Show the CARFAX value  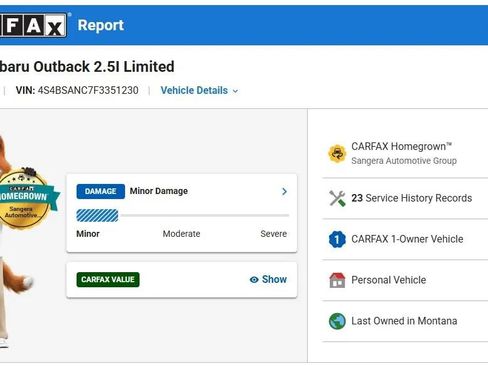268,279
